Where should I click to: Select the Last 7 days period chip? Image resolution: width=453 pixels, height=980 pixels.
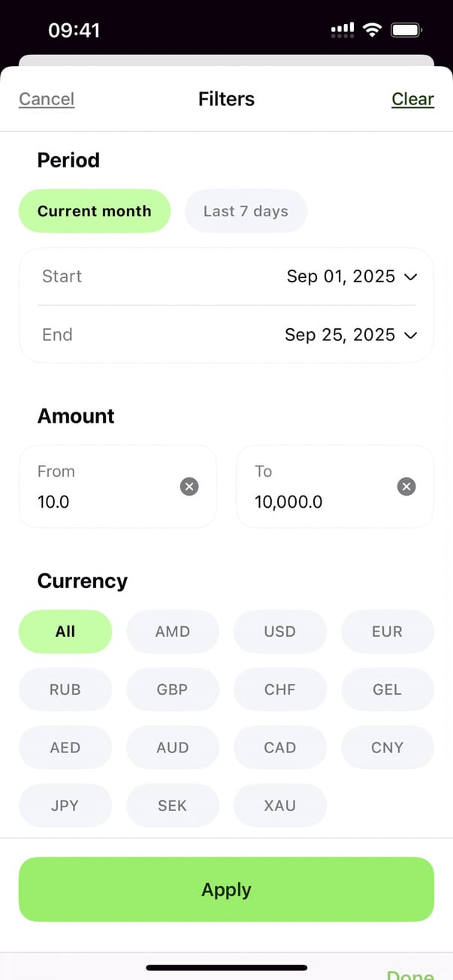tap(246, 211)
